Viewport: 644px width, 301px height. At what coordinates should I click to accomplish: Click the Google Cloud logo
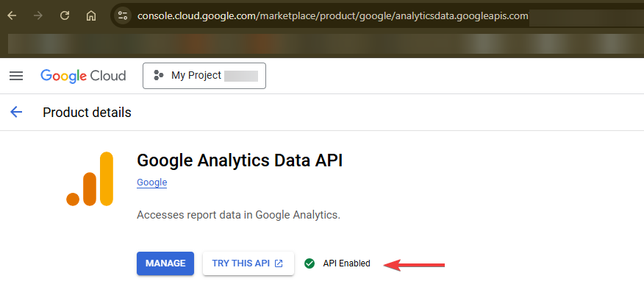pos(83,76)
